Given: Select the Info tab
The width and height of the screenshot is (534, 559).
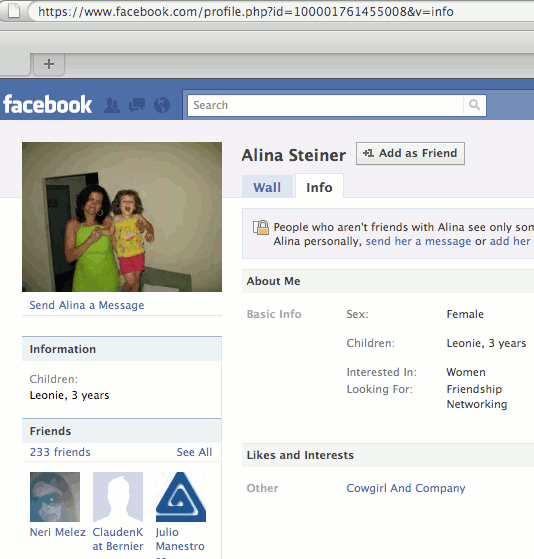Looking at the screenshot, I should tap(319, 187).
